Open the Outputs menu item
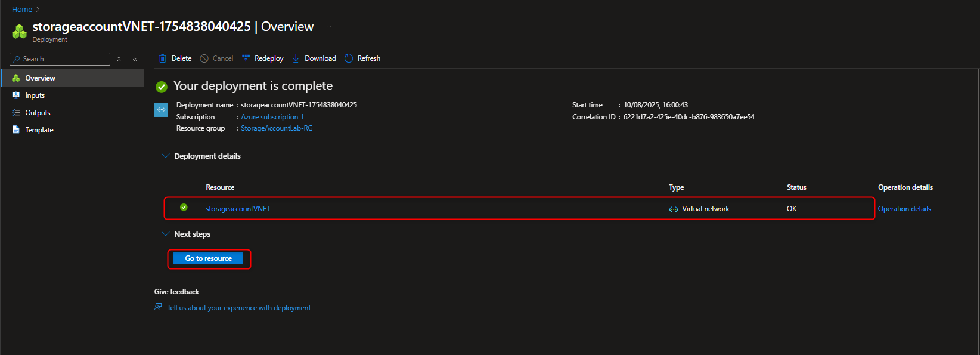This screenshot has width=980, height=355. point(72,113)
